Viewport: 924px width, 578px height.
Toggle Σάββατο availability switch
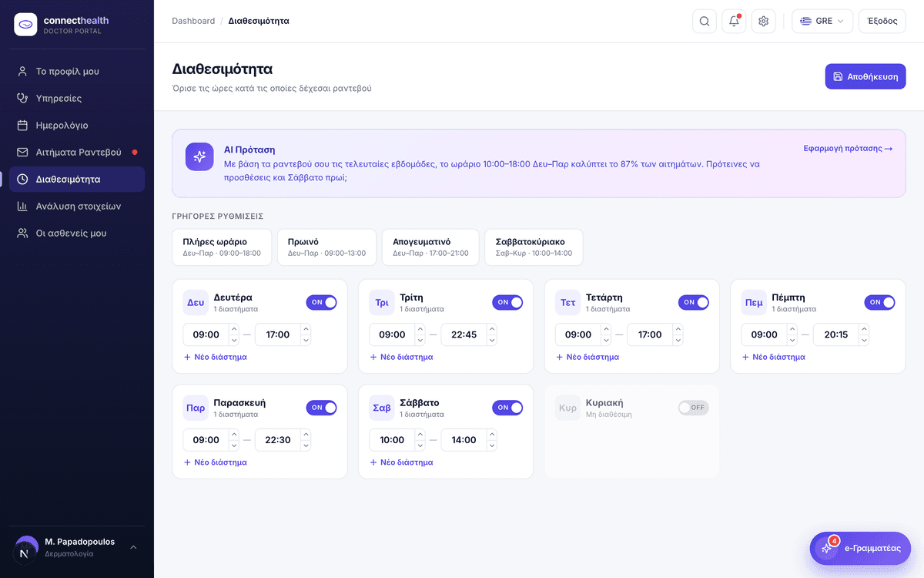507,408
